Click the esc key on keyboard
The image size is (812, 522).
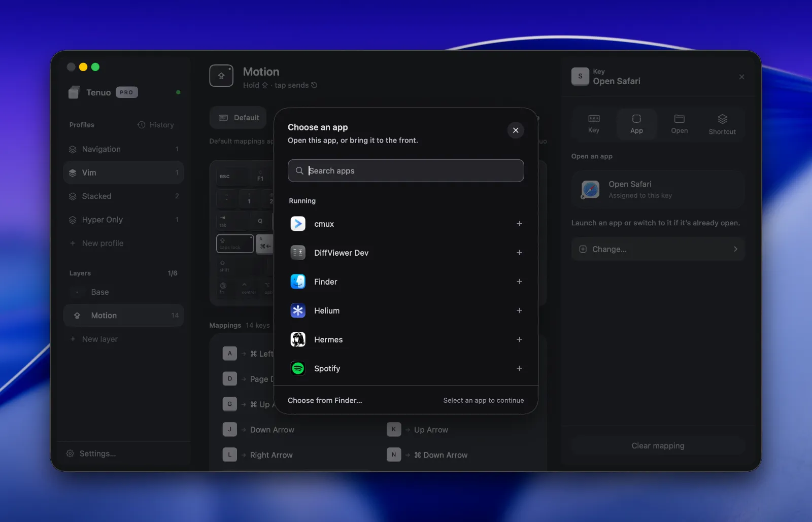coord(232,177)
